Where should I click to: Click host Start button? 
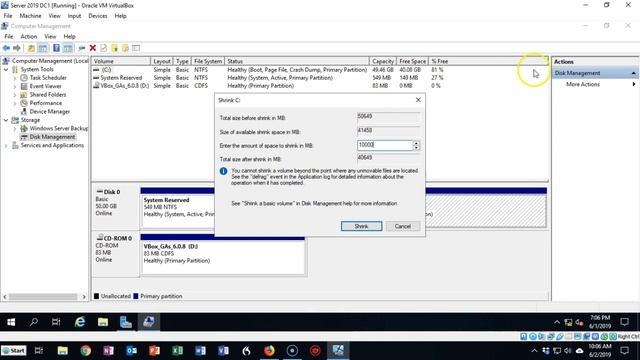[x=14, y=351]
